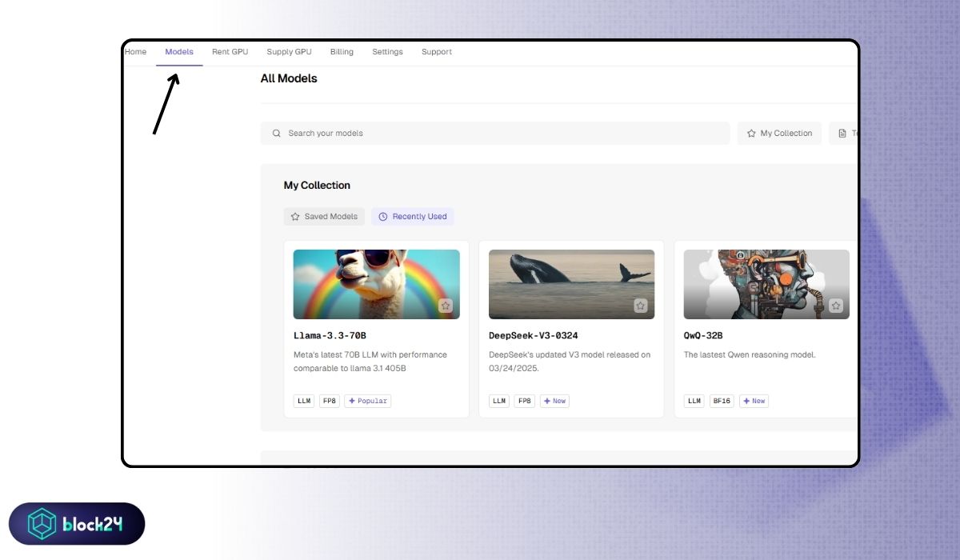This screenshot has height=560, width=960.
Task: Click the New tag on DeepSeek-V3-0324
Action: click(554, 401)
